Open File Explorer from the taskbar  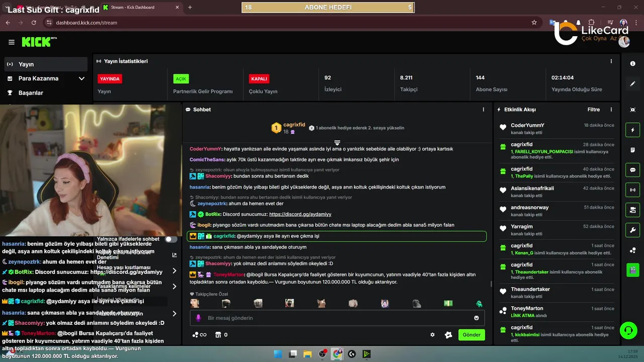coord(307,354)
